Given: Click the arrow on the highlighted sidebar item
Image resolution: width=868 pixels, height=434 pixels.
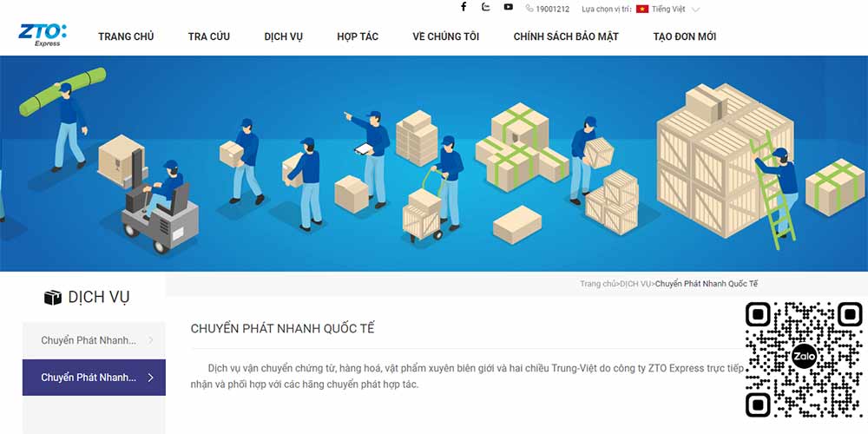Looking at the screenshot, I should click(x=150, y=378).
